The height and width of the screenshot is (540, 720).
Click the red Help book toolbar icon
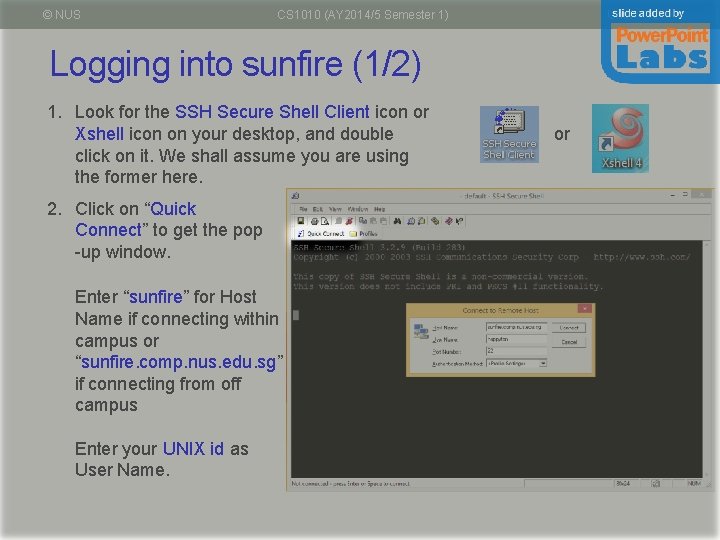(x=449, y=221)
